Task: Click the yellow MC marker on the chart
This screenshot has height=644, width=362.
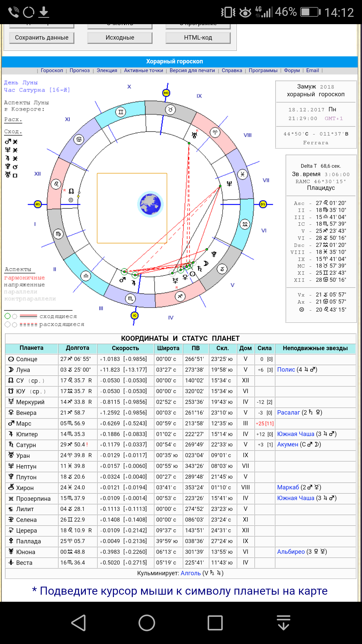Action: click(166, 93)
